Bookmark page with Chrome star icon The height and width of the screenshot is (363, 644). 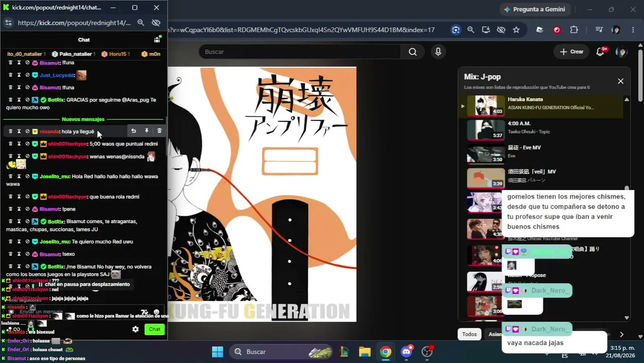click(x=516, y=30)
